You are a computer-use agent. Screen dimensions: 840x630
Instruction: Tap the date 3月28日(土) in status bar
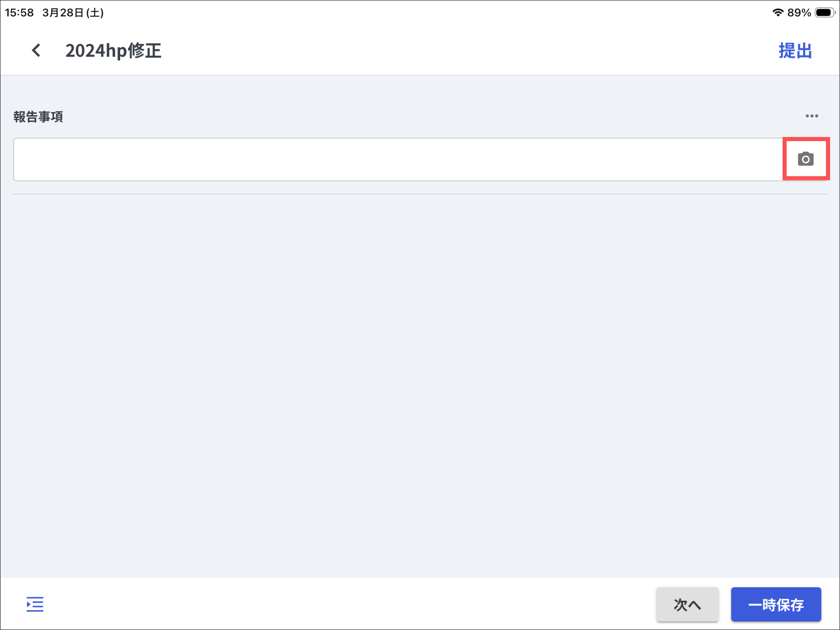pos(73,13)
